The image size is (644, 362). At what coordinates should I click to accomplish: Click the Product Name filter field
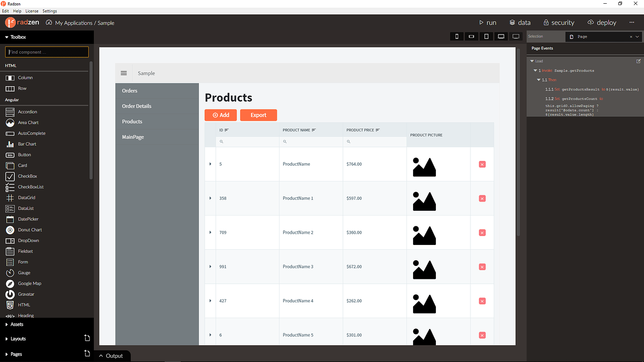tap(311, 141)
